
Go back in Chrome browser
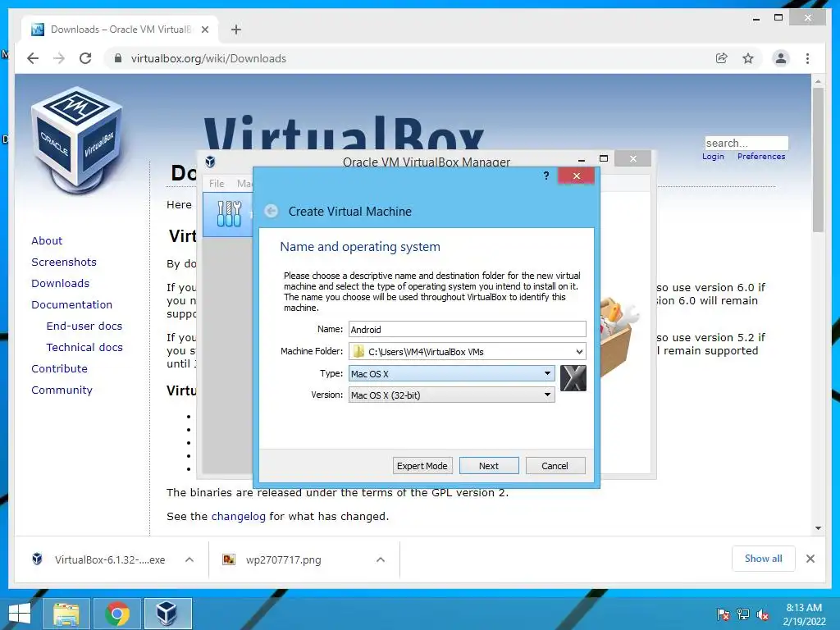pyautogui.click(x=33, y=58)
